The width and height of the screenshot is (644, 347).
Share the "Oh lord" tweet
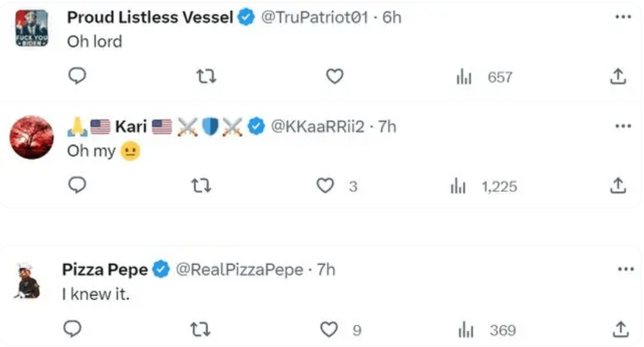tap(618, 76)
